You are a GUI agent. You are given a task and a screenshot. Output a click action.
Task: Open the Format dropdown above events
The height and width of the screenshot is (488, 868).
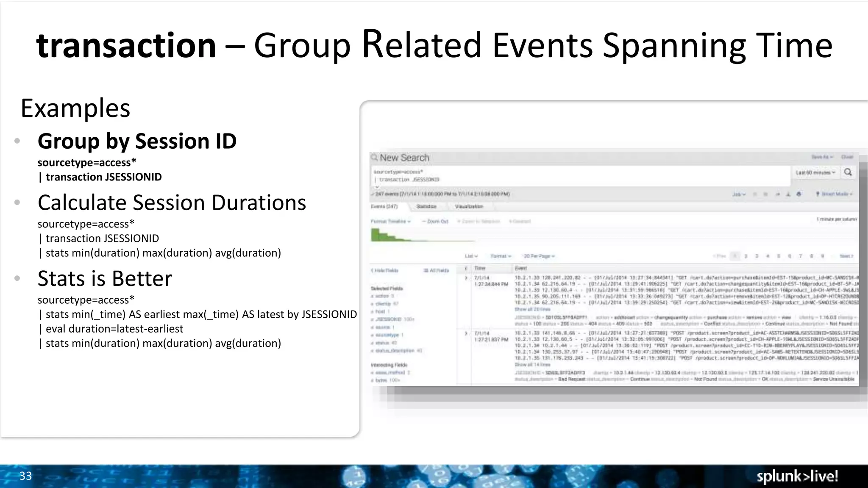(x=501, y=256)
